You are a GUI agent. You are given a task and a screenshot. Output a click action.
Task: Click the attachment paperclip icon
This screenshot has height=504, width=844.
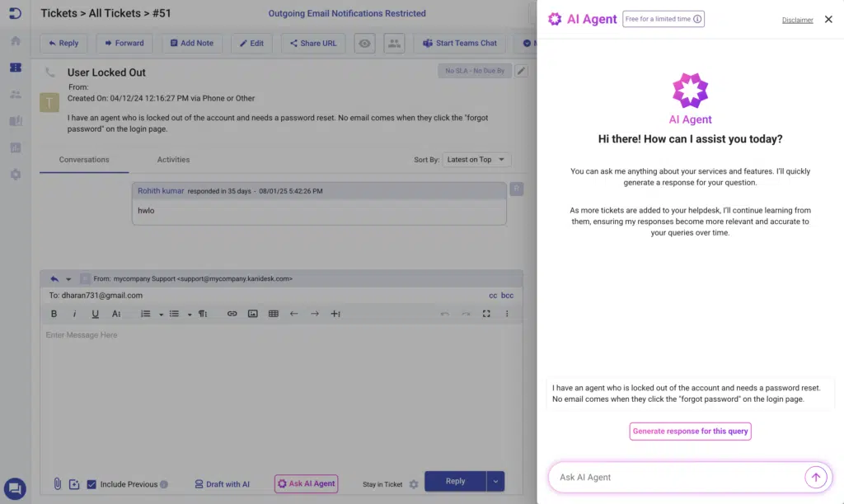tap(58, 483)
